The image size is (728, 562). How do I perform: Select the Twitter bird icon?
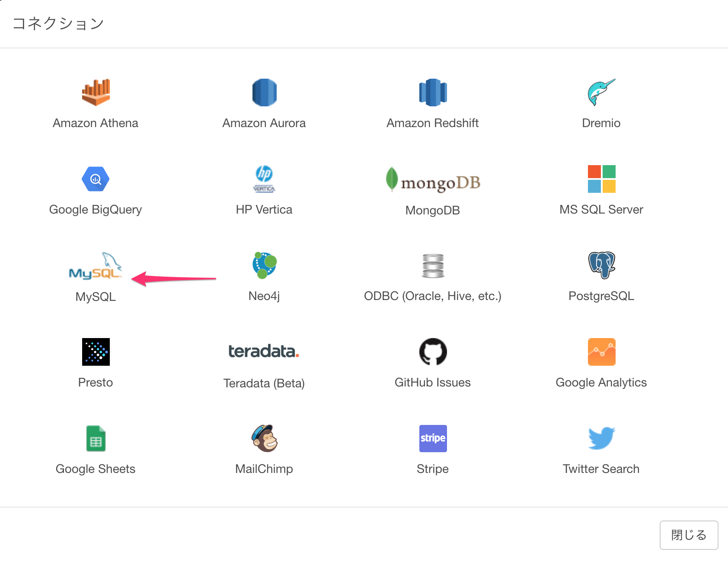coord(601,438)
